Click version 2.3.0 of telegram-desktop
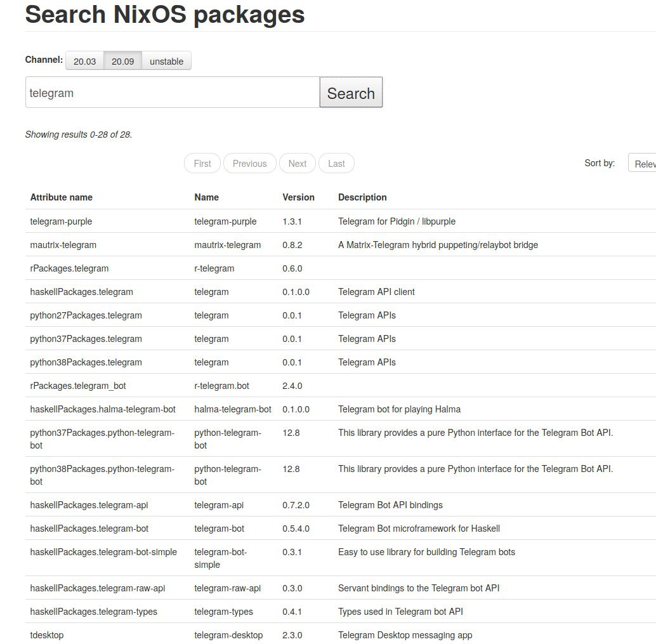The width and height of the screenshot is (656, 644). (x=292, y=635)
